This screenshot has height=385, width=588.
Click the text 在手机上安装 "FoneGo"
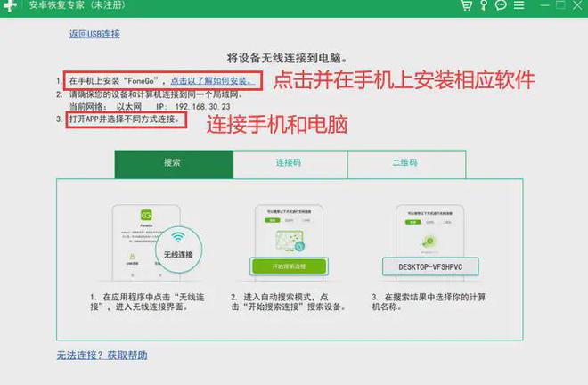tap(115, 81)
